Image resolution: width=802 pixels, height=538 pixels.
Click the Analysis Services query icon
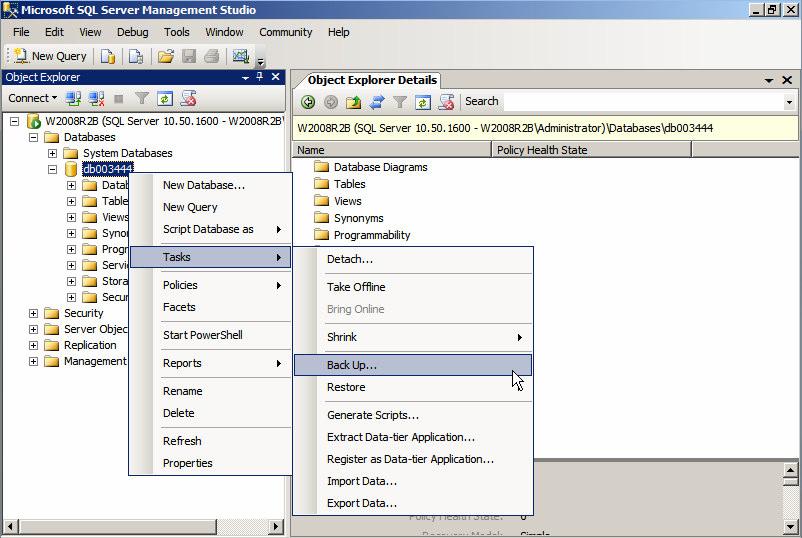[x=136, y=56]
